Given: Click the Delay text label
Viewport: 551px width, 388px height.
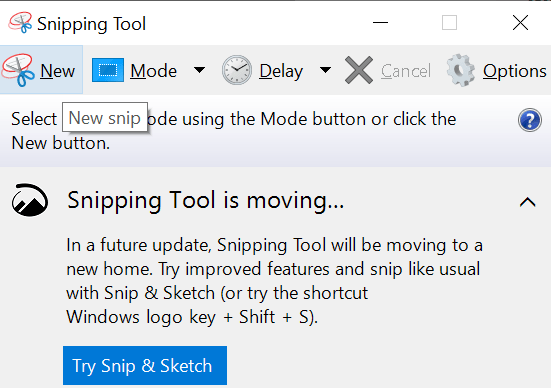Looking at the screenshot, I should tap(281, 72).
